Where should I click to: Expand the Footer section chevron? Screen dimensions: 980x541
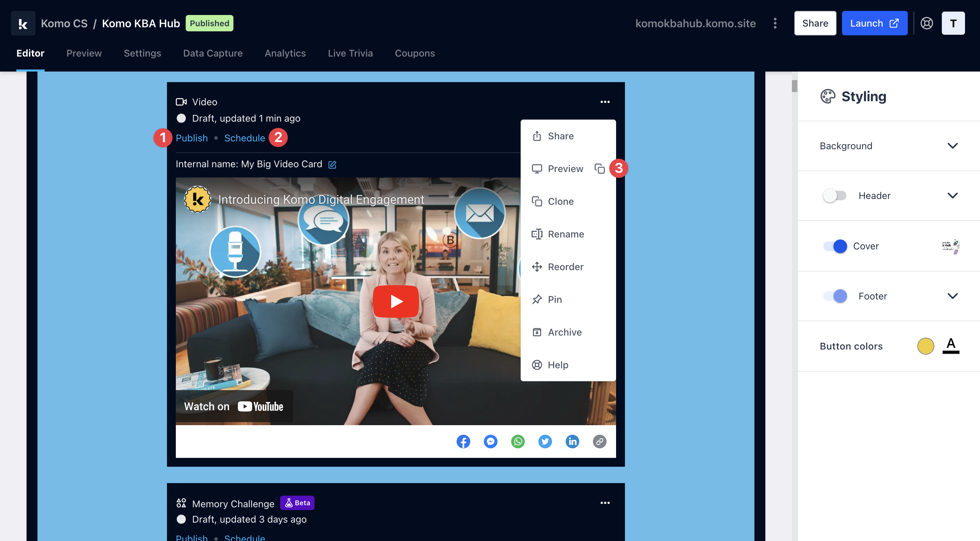point(952,296)
